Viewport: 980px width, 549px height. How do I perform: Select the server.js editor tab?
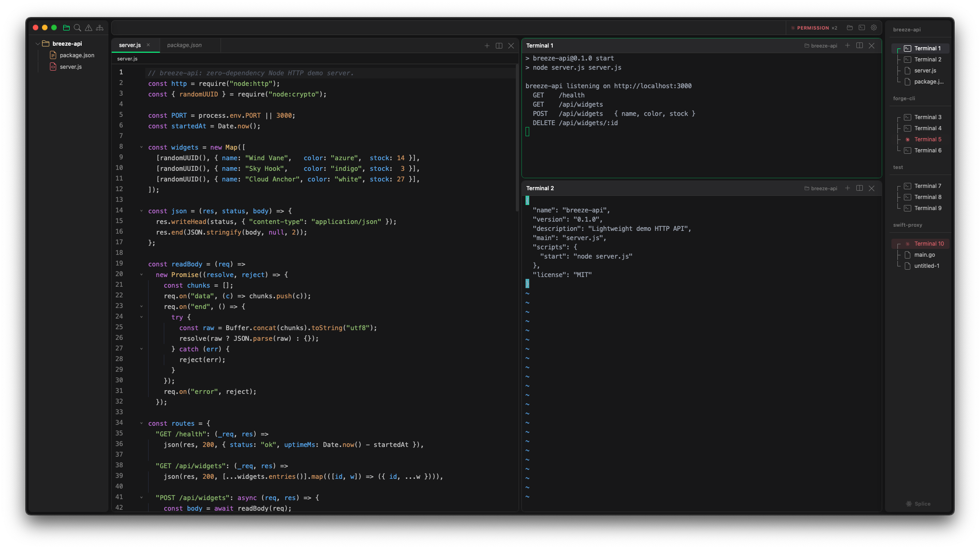coord(135,45)
